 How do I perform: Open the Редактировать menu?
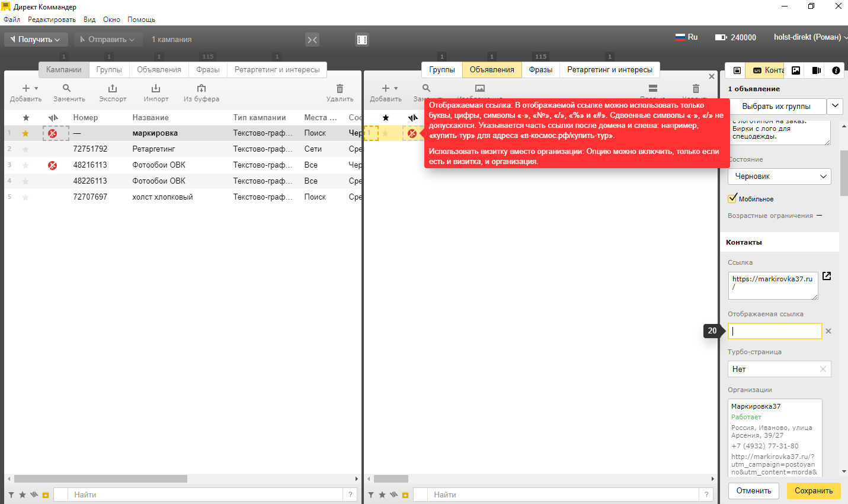coord(52,20)
